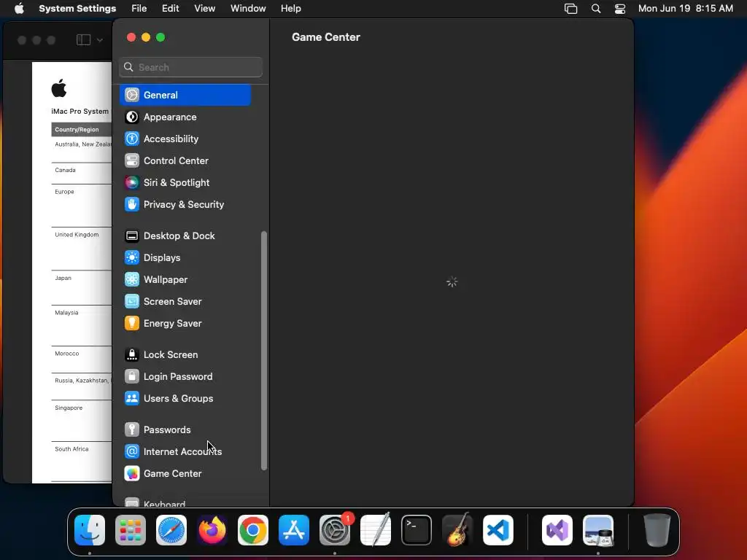Select Energy Saver pane
Image resolution: width=747 pixels, height=560 pixels.
[185, 323]
